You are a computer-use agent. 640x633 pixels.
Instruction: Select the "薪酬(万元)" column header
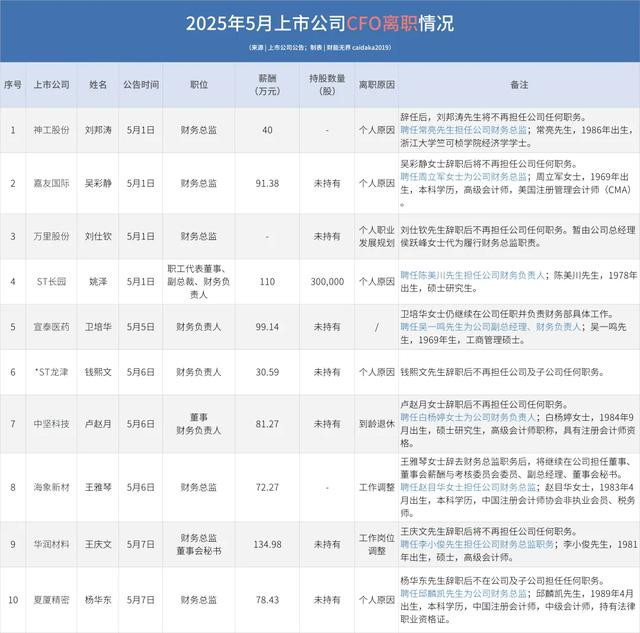pyautogui.click(x=267, y=84)
